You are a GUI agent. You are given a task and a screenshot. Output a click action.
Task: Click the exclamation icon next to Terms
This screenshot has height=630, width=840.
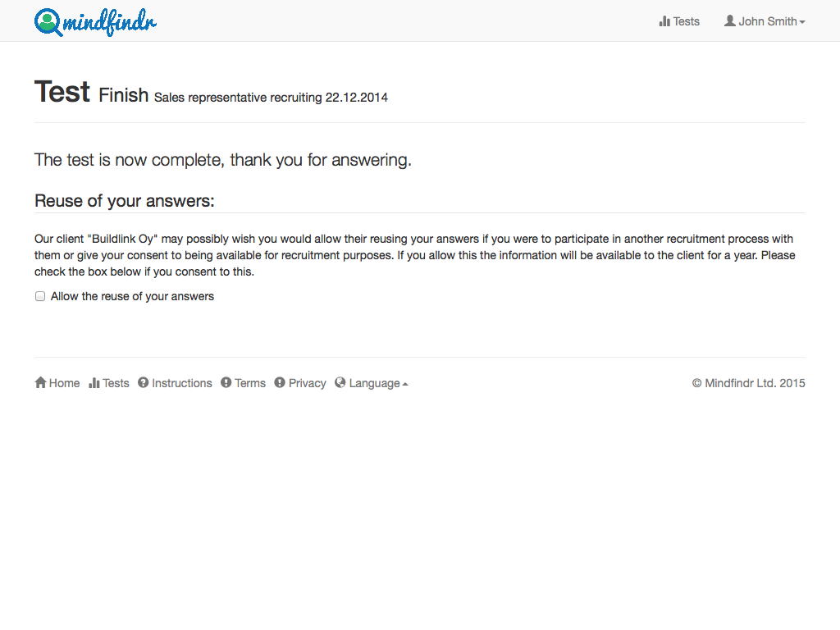tap(226, 382)
